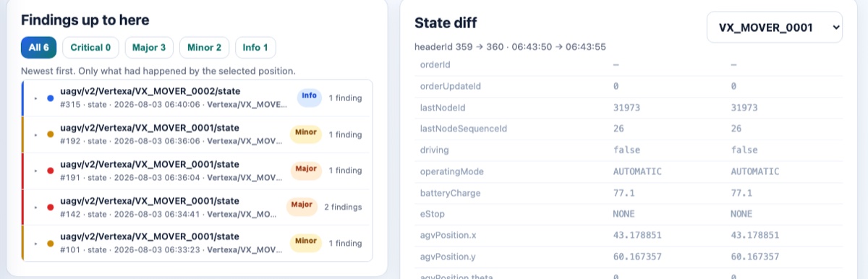Click the first NONE eStop value
The width and height of the screenshot is (868, 279).
pyautogui.click(x=624, y=214)
